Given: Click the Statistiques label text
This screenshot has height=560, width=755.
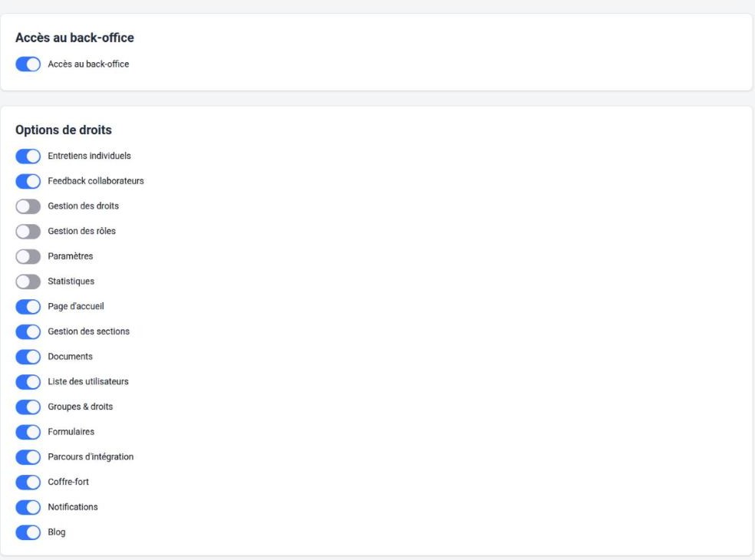Looking at the screenshot, I should click(71, 281).
